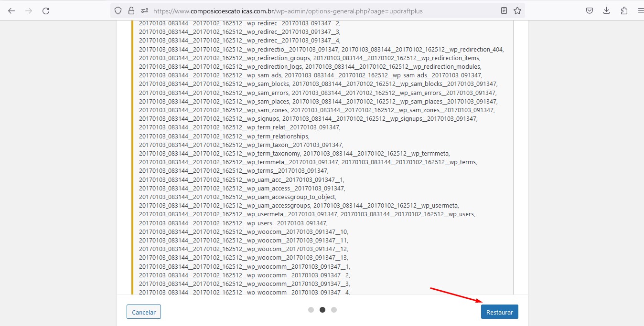Click the padlock site security icon
The height and width of the screenshot is (326, 644).
[131, 11]
